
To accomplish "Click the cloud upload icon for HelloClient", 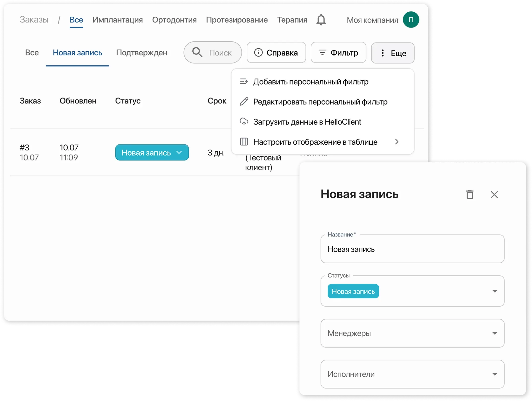I will tap(244, 122).
